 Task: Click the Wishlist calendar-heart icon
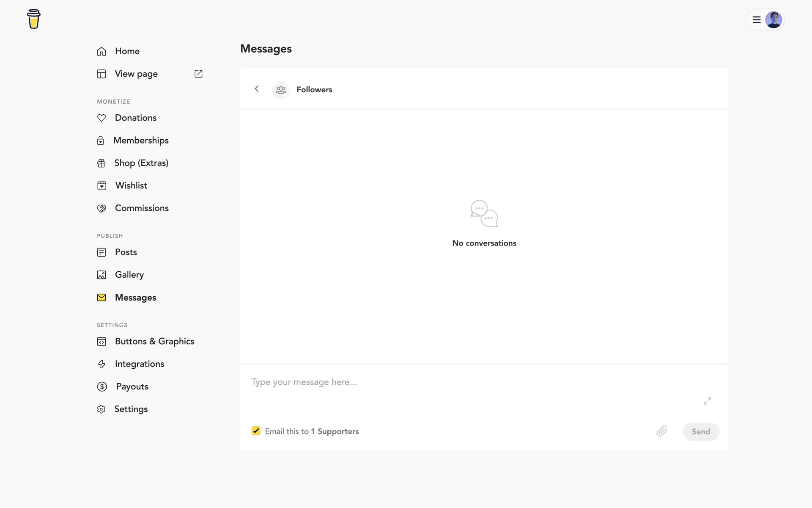tap(102, 186)
